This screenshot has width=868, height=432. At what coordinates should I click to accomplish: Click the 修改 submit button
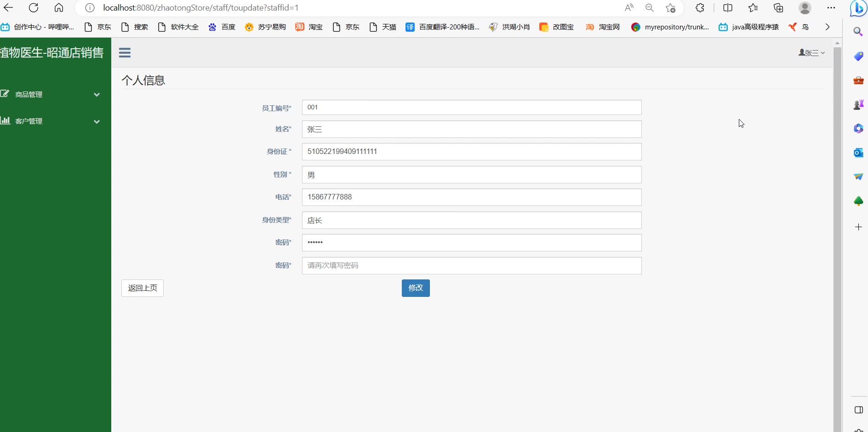click(416, 288)
